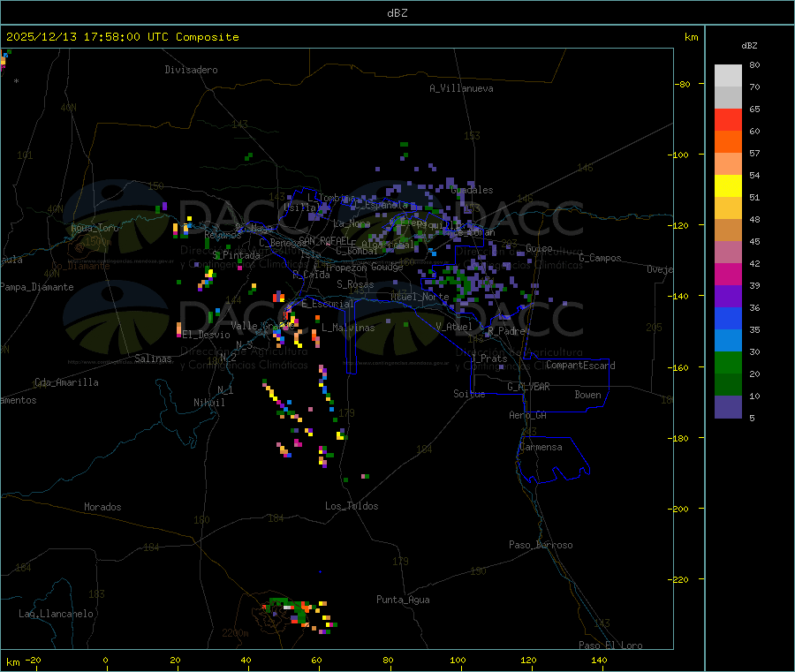The image size is (795, 672).
Task: Click the orange 57-60 dBZ legend swatch
Action: (x=728, y=142)
